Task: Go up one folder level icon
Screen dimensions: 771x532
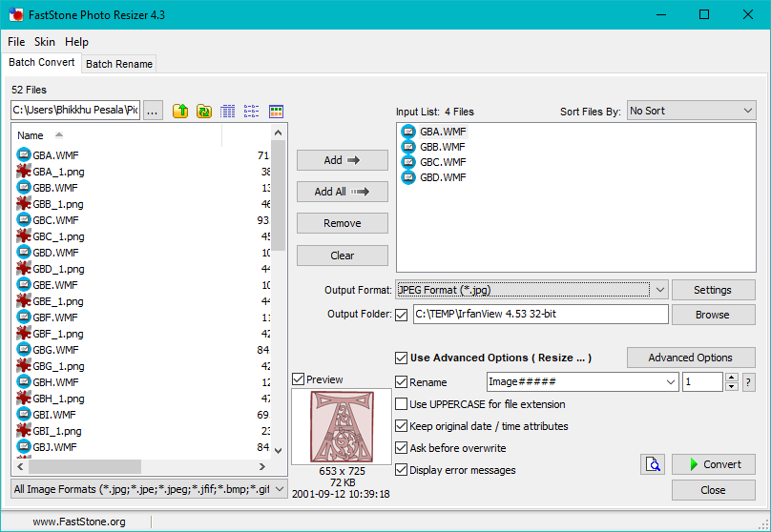Action: click(180, 111)
